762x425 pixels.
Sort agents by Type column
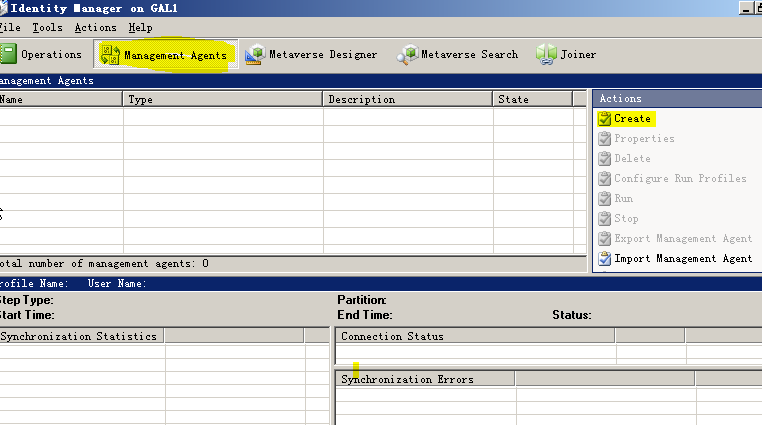pyautogui.click(x=223, y=99)
